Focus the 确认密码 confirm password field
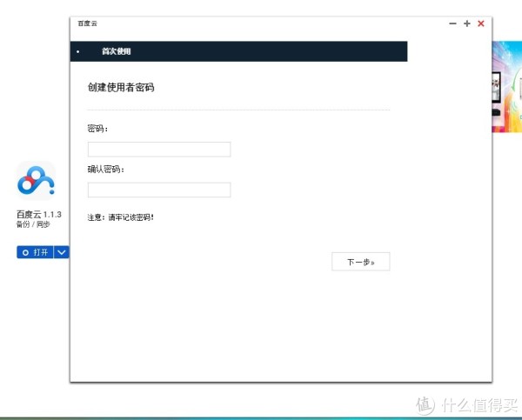 pos(159,190)
